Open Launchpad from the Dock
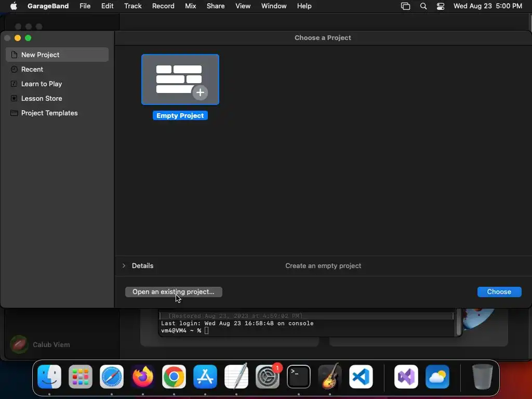532x399 pixels. coord(81,377)
